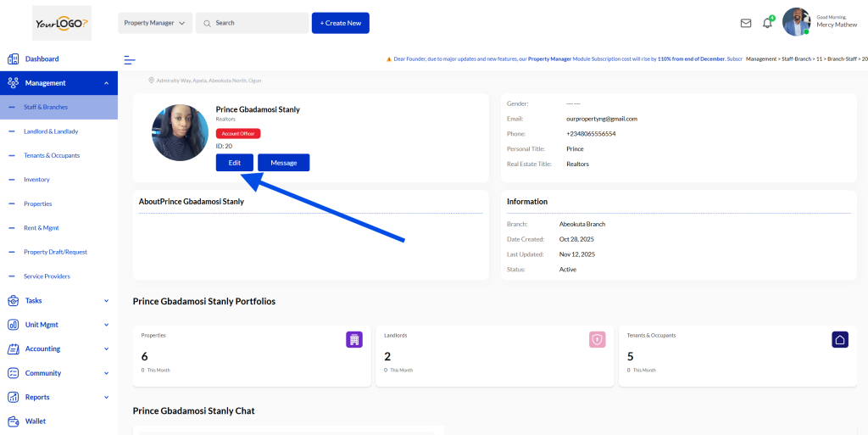Toggle the sidebar hamburger menu icon

coord(130,59)
